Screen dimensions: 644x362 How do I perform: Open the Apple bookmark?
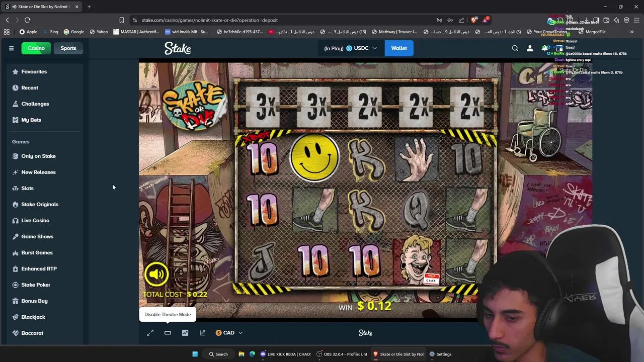pyautogui.click(x=28, y=32)
